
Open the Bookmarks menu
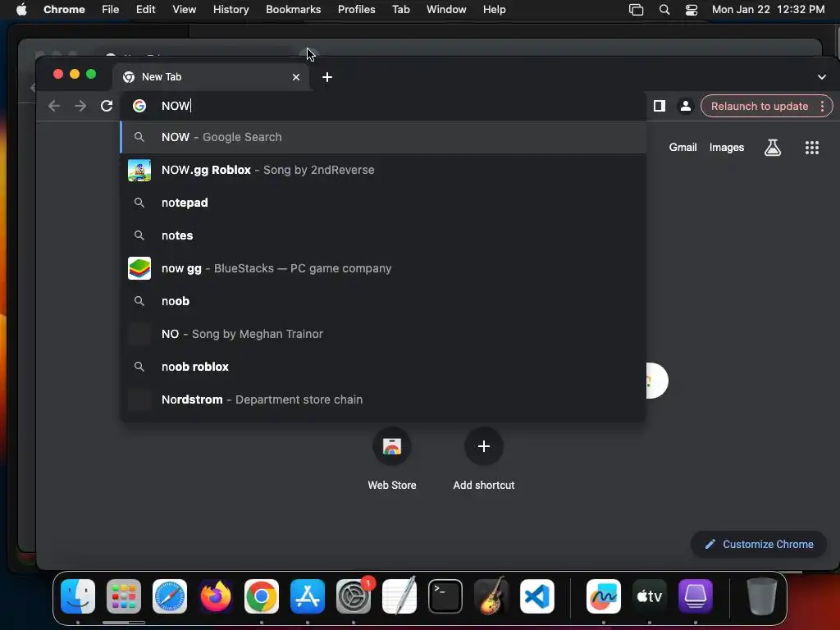pyautogui.click(x=293, y=9)
